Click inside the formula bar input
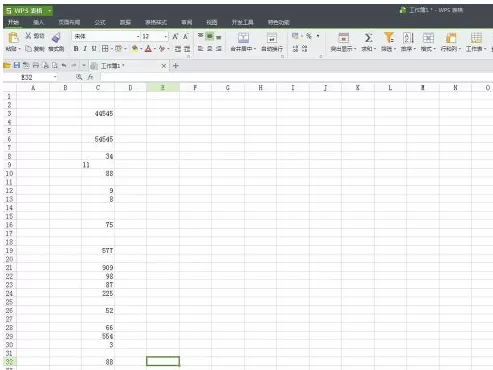 point(296,77)
